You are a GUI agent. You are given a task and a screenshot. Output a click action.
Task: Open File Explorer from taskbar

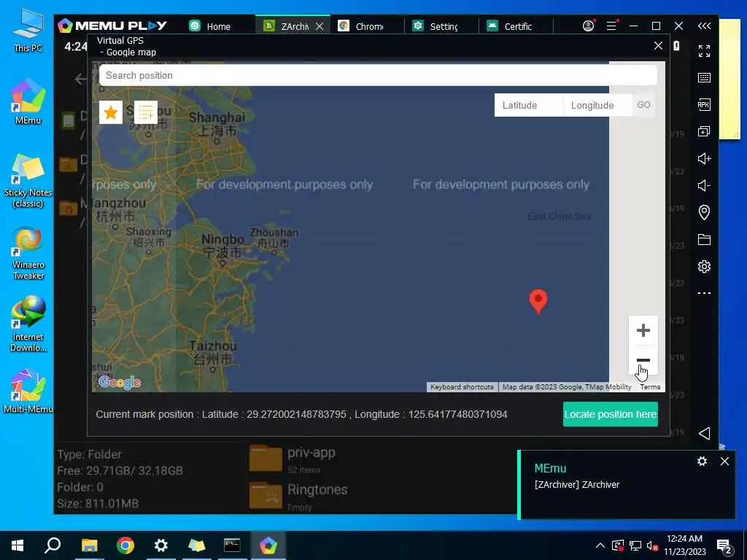[x=89, y=545]
